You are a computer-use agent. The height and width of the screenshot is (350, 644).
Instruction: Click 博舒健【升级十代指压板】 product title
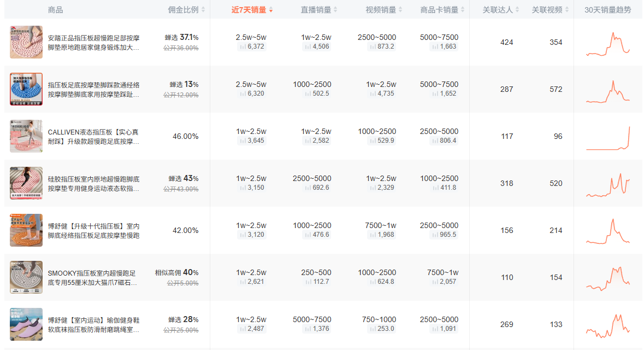[x=93, y=231]
